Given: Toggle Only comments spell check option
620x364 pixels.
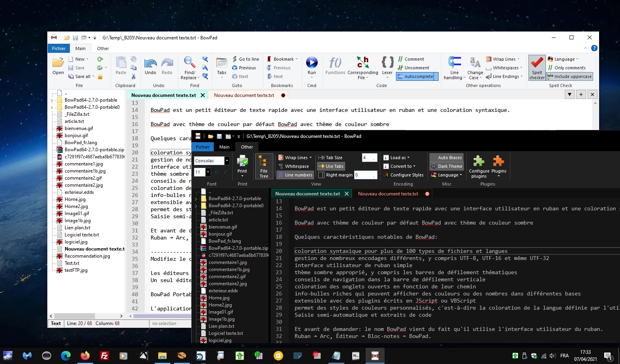Looking at the screenshot, I should pos(566,68).
